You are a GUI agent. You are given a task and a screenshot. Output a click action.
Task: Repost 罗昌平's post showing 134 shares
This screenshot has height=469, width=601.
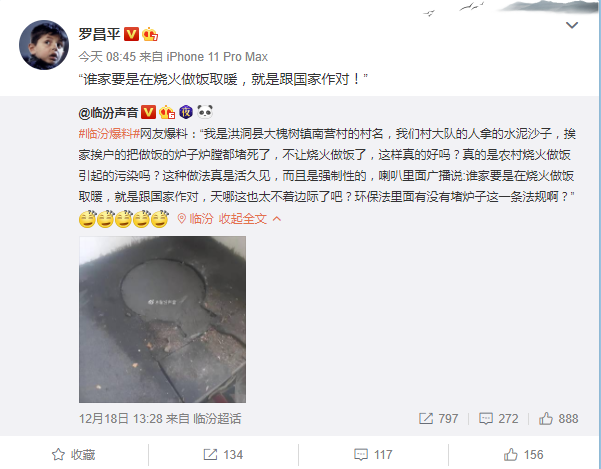223,454
